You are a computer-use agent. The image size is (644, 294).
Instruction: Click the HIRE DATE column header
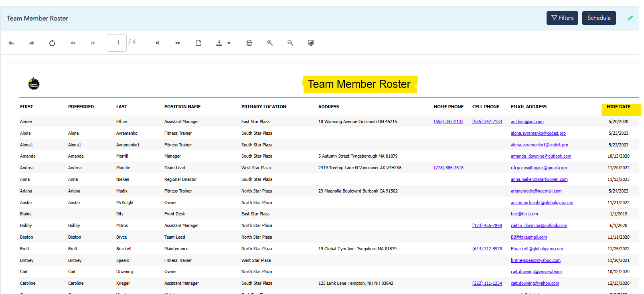click(x=618, y=107)
